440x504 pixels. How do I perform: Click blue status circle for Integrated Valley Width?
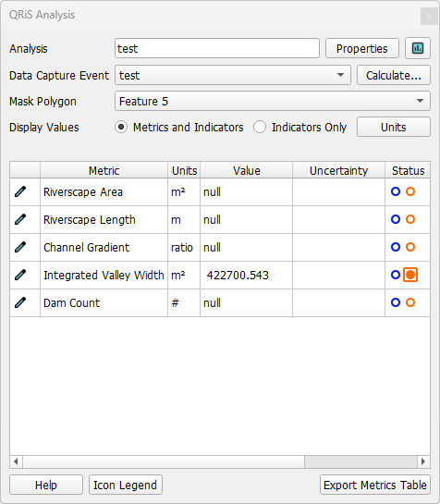396,275
